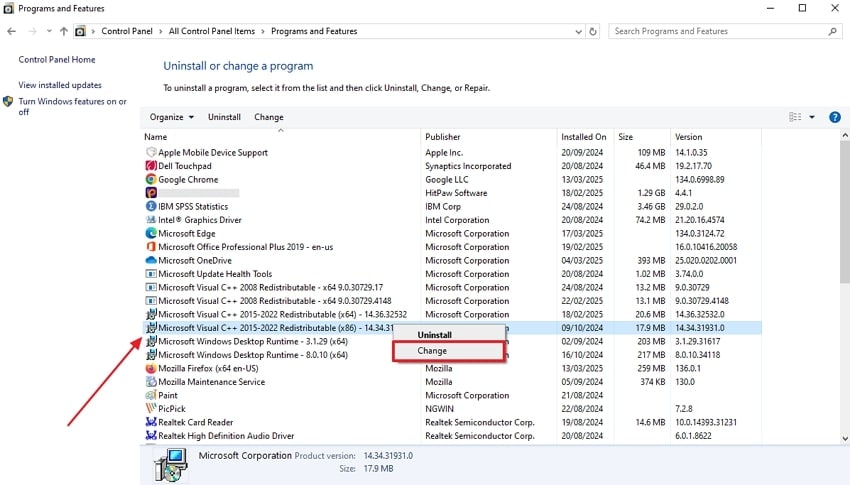Click the HitPaw program icon

click(x=151, y=193)
